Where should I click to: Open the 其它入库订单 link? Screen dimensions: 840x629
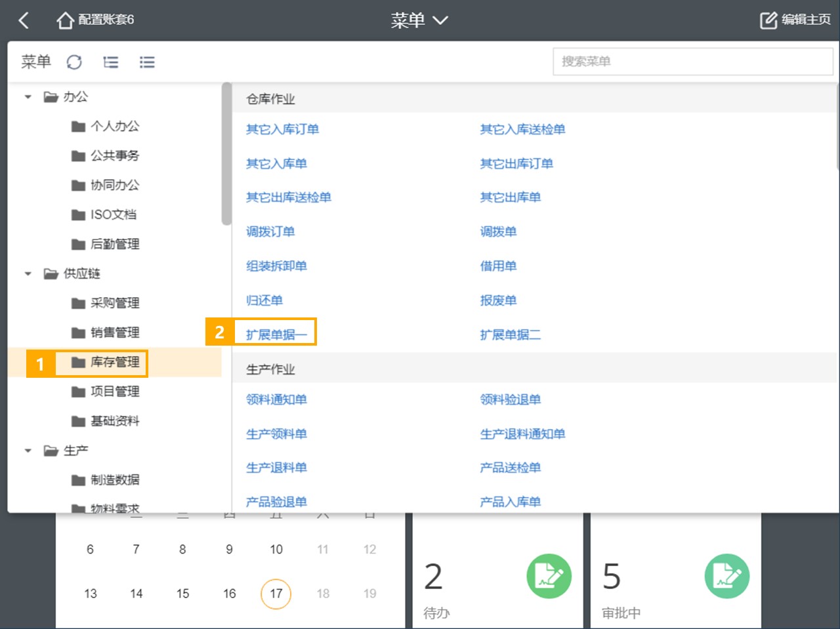pyautogui.click(x=283, y=129)
